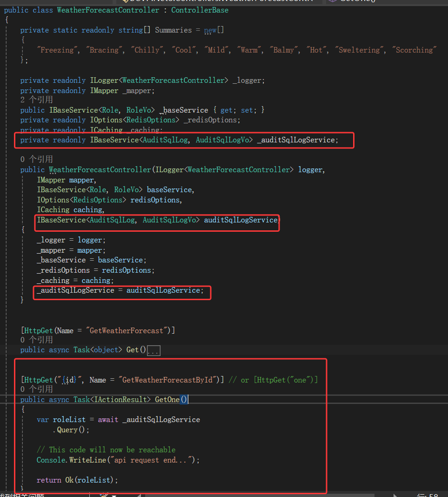
Task: Click the "Scorching" string literal
Action: pyautogui.click(x=415, y=50)
